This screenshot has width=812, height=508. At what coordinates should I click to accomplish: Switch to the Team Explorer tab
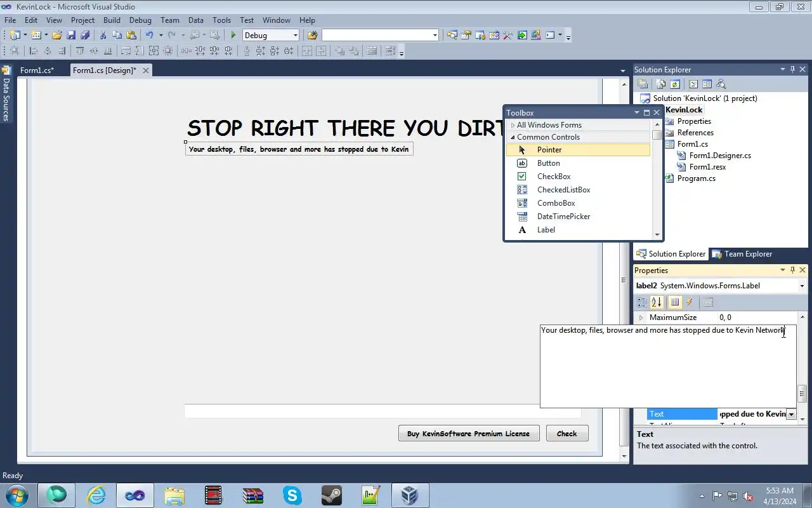pyautogui.click(x=742, y=254)
